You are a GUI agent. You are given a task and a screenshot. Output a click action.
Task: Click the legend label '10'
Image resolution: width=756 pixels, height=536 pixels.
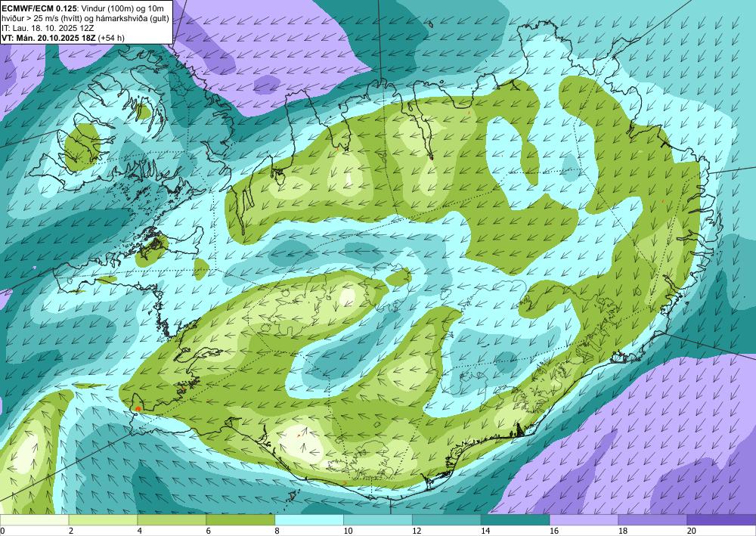pyautogui.click(x=348, y=531)
